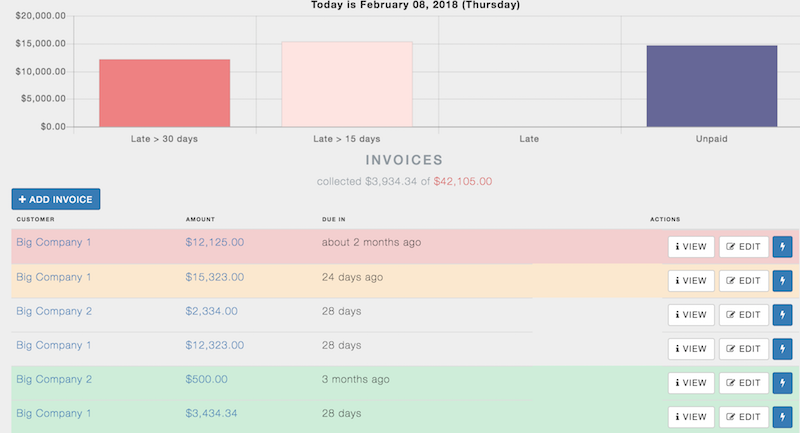View the $12,125.00 invoice
This screenshot has width=800, height=433.
point(691,247)
